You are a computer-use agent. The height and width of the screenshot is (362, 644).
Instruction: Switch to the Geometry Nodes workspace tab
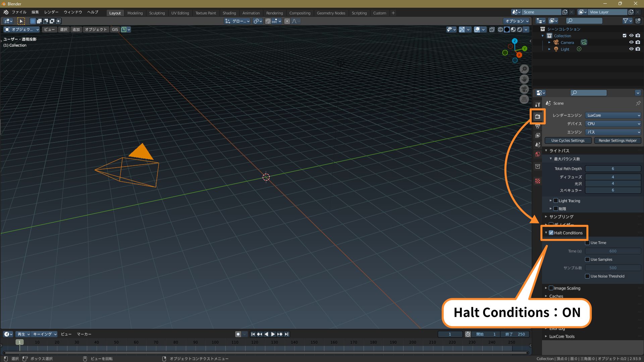pyautogui.click(x=331, y=13)
